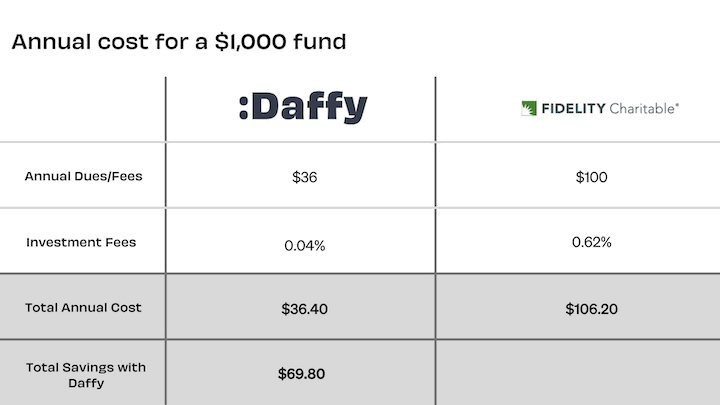This screenshot has height=405, width=720.
Task: Click the Annual Dues/Fees row label
Action: point(84,176)
